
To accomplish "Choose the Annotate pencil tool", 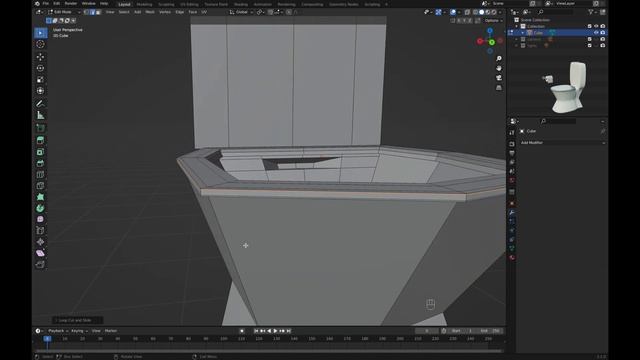I will [40, 104].
